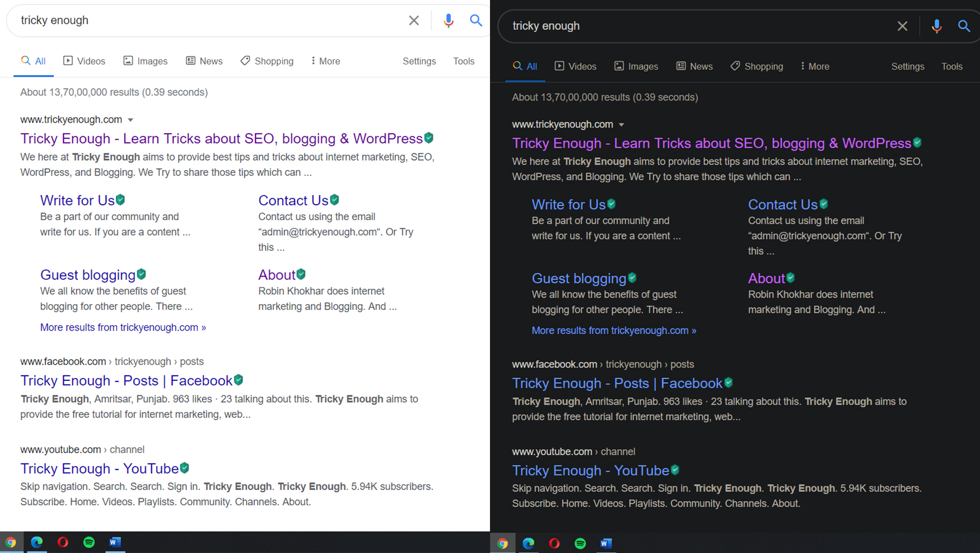This screenshot has width=980, height=553.
Task: Click 'www.youtube.com › channel' breadcrumb in light window
Action: click(x=82, y=450)
